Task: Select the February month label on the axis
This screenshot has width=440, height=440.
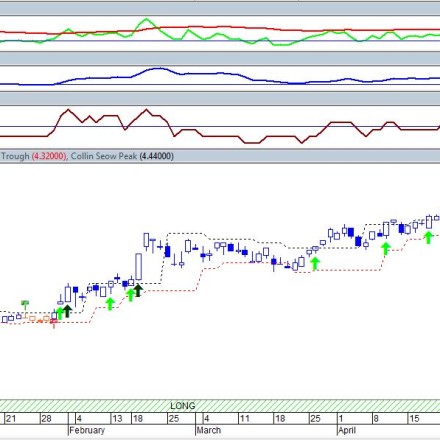Action: (87, 430)
